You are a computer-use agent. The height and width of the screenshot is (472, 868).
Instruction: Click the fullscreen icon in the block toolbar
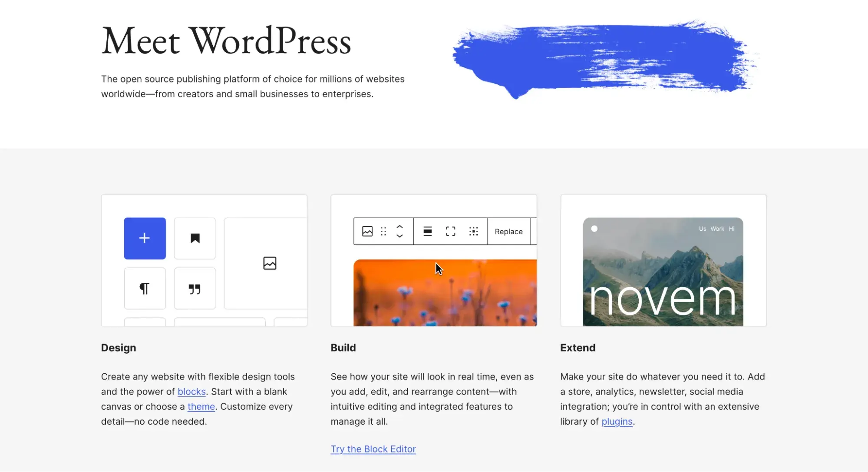pyautogui.click(x=450, y=231)
